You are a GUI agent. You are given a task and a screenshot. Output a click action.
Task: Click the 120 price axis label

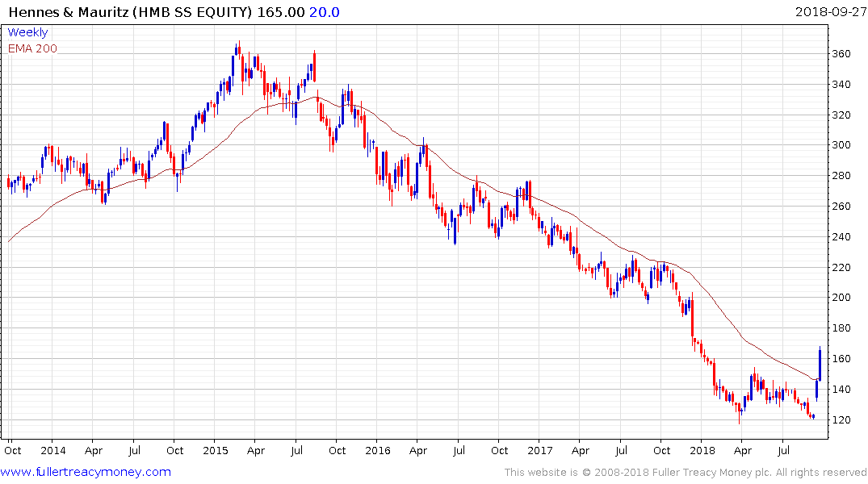point(841,419)
